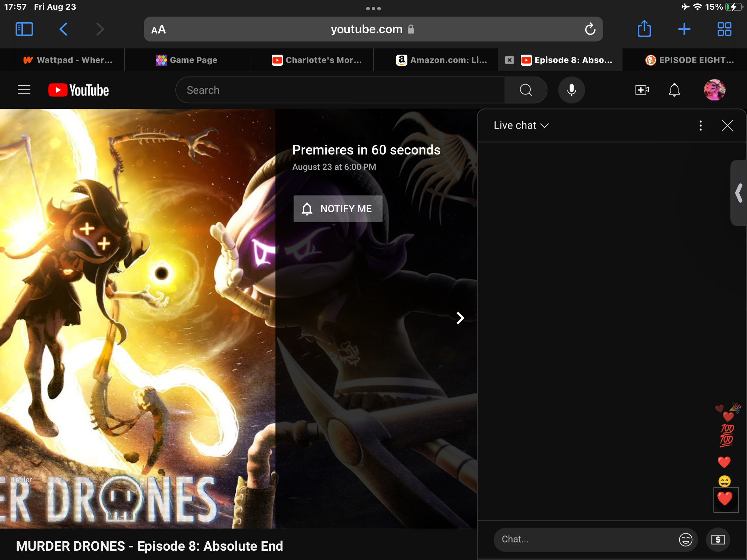
Task: Switch to the Wattpad tab
Action: pyautogui.click(x=62, y=60)
